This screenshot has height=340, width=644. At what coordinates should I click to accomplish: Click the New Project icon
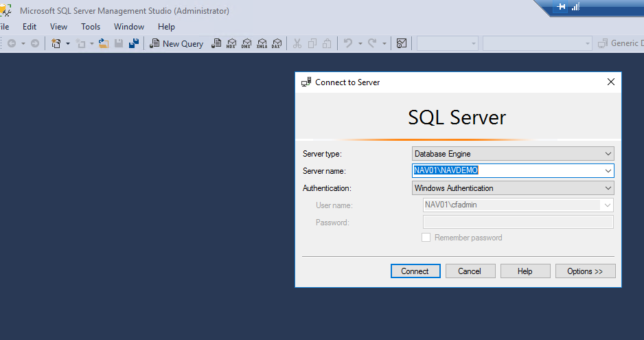coord(56,43)
